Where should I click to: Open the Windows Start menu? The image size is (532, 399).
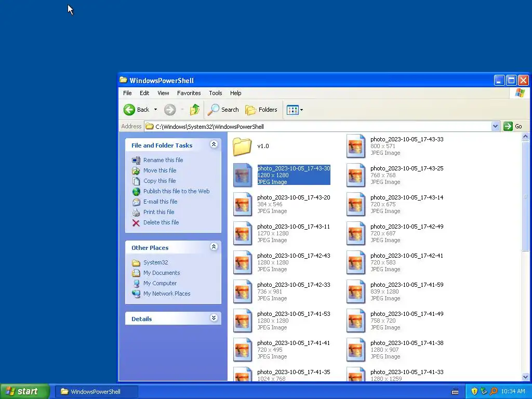(x=25, y=392)
